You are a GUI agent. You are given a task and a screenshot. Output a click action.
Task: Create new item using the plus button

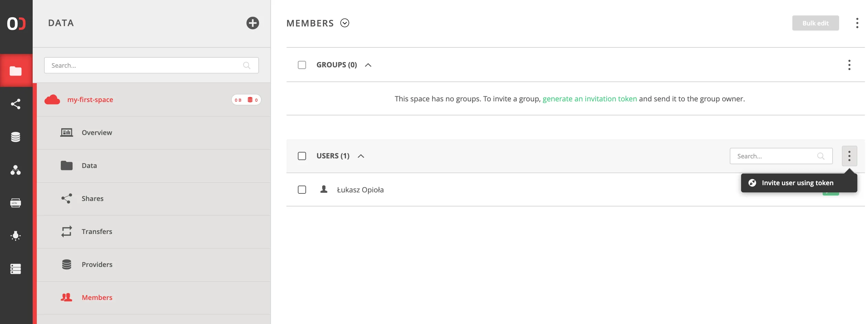pos(253,23)
